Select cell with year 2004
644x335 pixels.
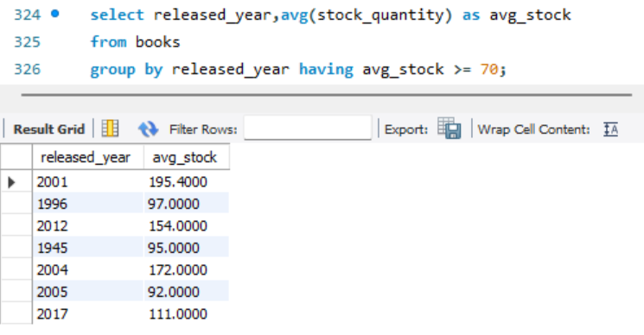pos(88,270)
